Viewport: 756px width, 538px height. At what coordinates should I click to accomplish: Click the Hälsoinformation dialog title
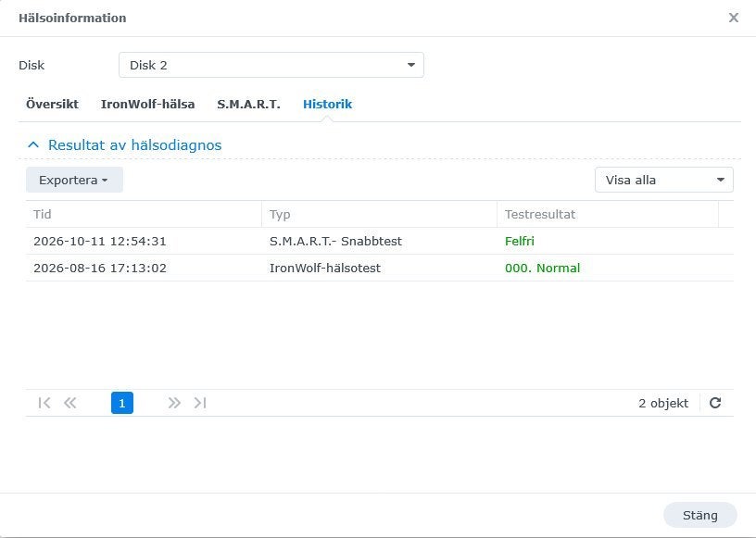pos(72,18)
